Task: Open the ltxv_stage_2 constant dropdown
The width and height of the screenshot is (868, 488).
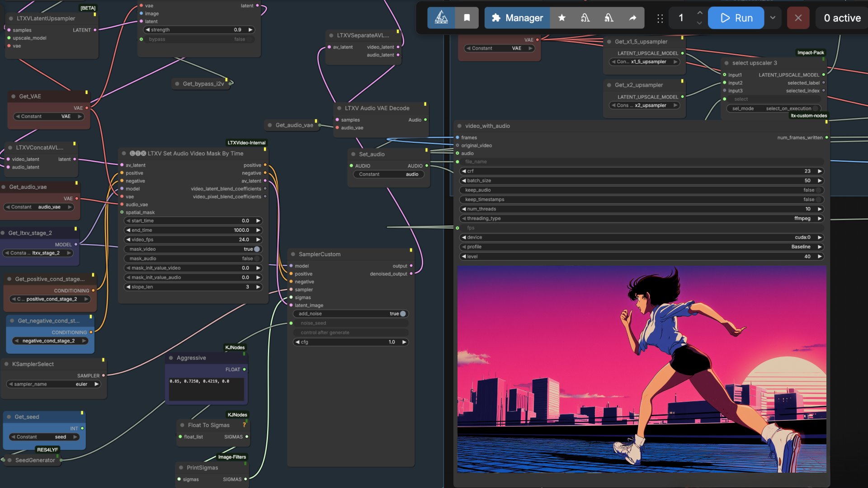Action: tap(38, 253)
